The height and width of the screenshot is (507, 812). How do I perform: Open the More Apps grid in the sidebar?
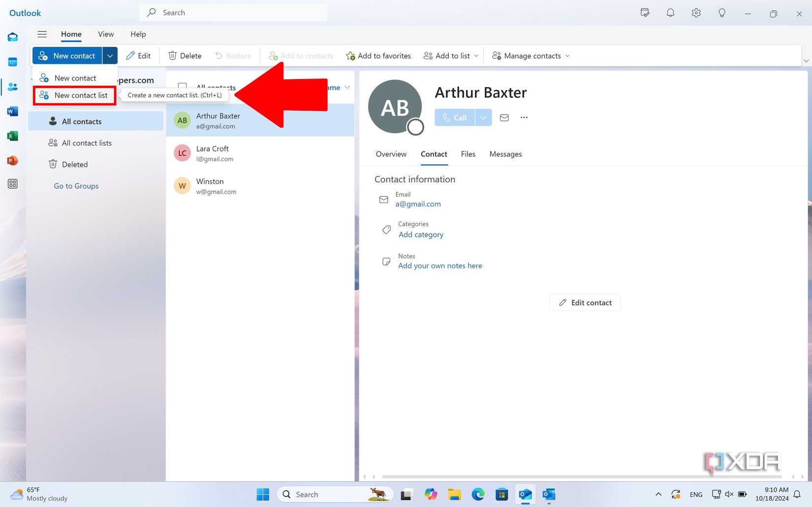pos(12,184)
